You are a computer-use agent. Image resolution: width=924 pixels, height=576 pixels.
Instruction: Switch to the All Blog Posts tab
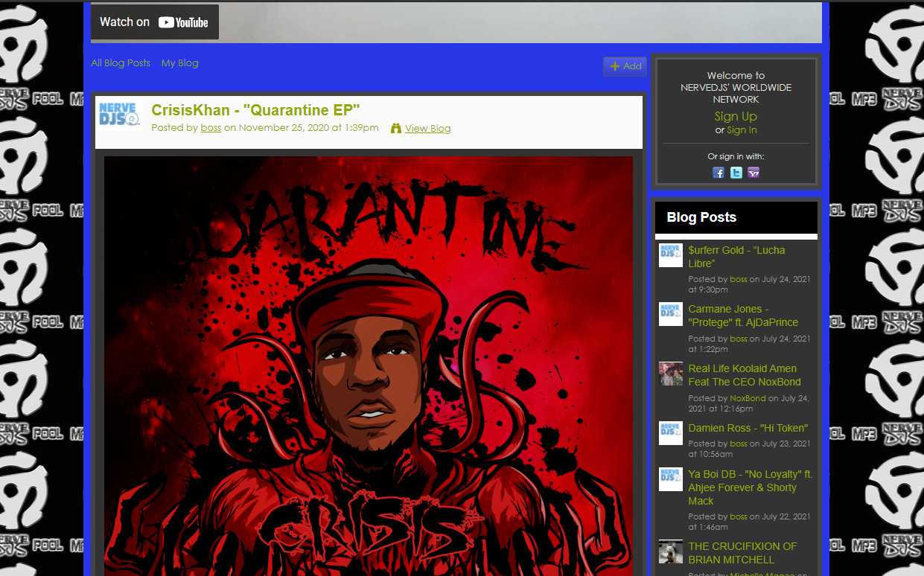[x=121, y=63]
